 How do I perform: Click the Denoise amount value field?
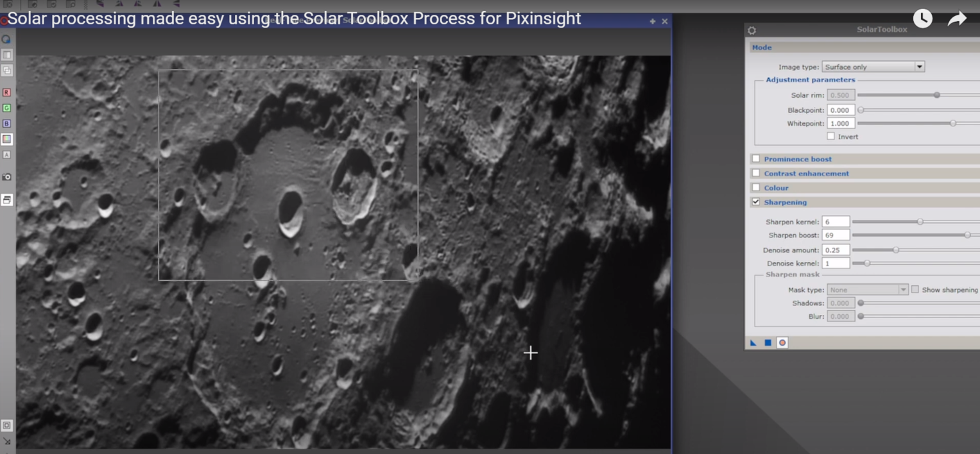(836, 250)
